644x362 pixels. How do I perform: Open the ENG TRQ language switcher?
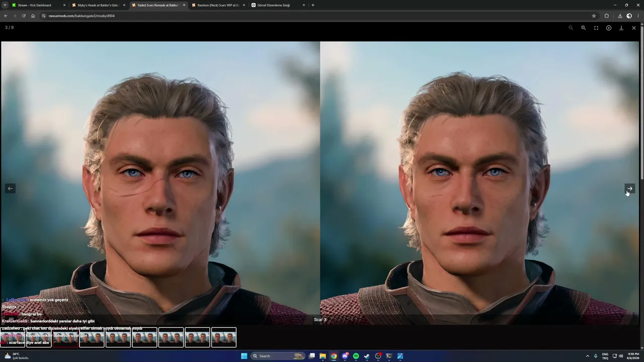pyautogui.click(x=605, y=356)
